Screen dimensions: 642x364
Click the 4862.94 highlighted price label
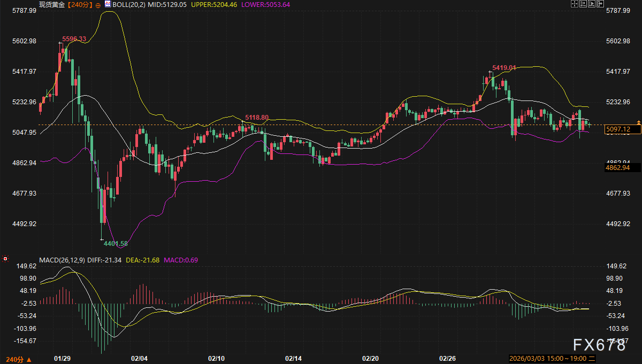coord(617,167)
